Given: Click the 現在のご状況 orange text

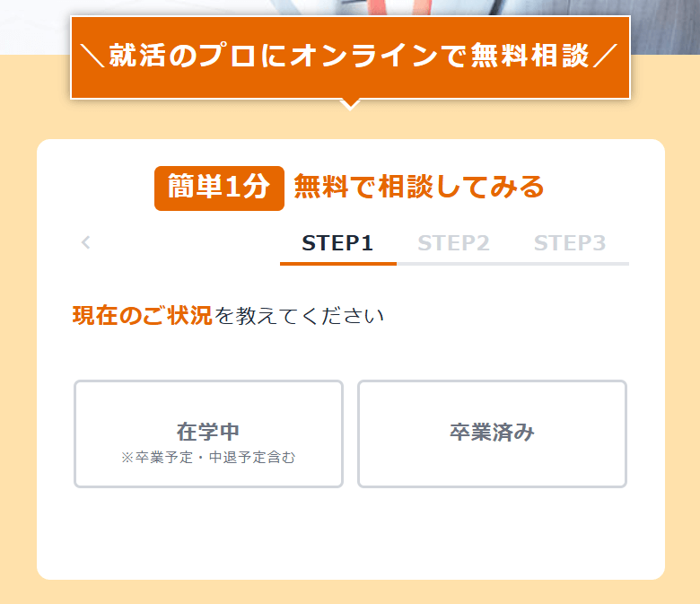Looking at the screenshot, I should [x=142, y=316].
